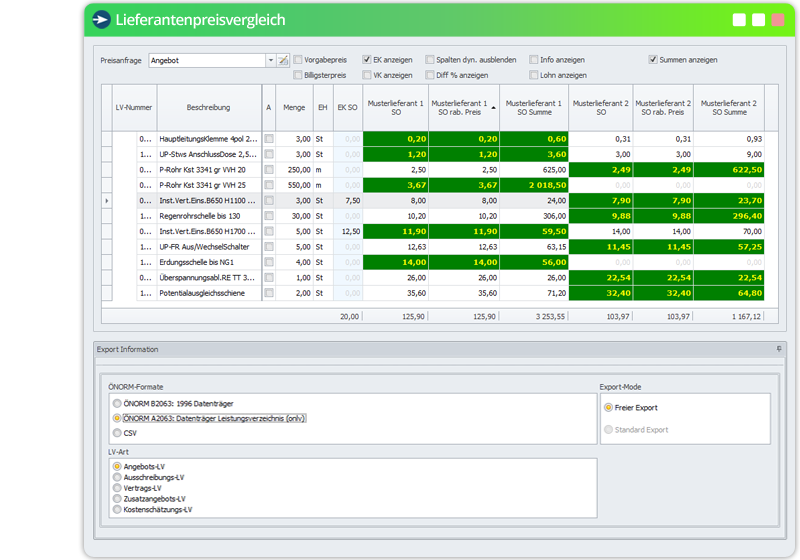Click the Export Information panel title
This screenshot has width=800, height=560.
coord(128,349)
